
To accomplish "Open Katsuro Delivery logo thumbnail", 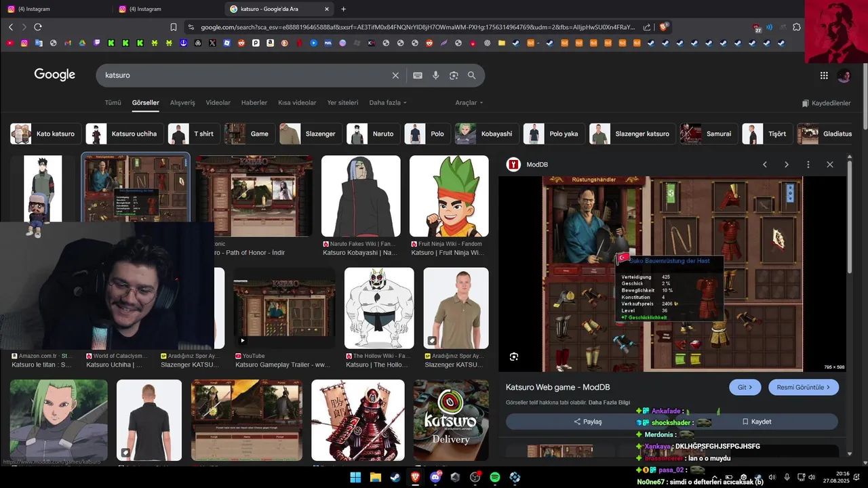I will (451, 420).
